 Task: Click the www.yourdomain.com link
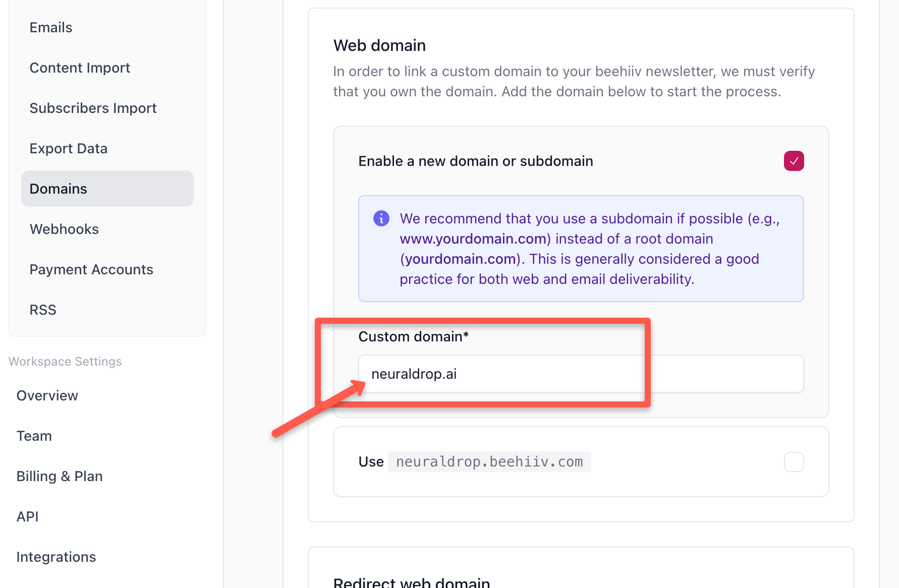click(473, 239)
